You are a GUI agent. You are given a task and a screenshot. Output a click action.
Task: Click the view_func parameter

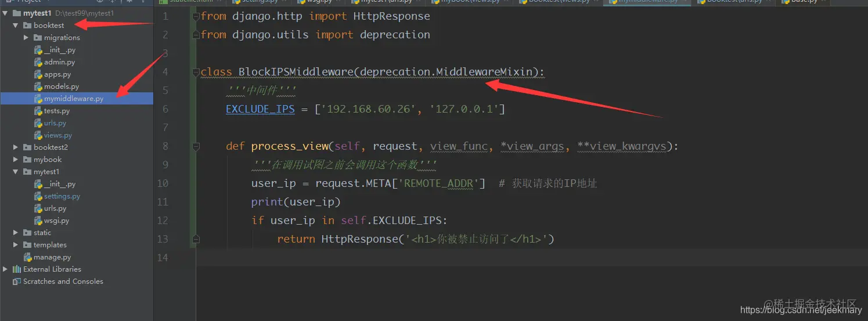[459, 146]
